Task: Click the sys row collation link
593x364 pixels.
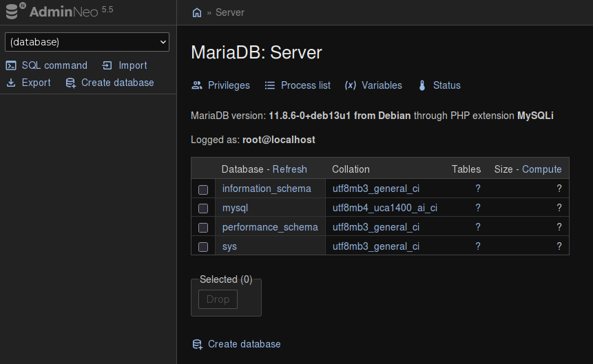Action: click(x=376, y=246)
